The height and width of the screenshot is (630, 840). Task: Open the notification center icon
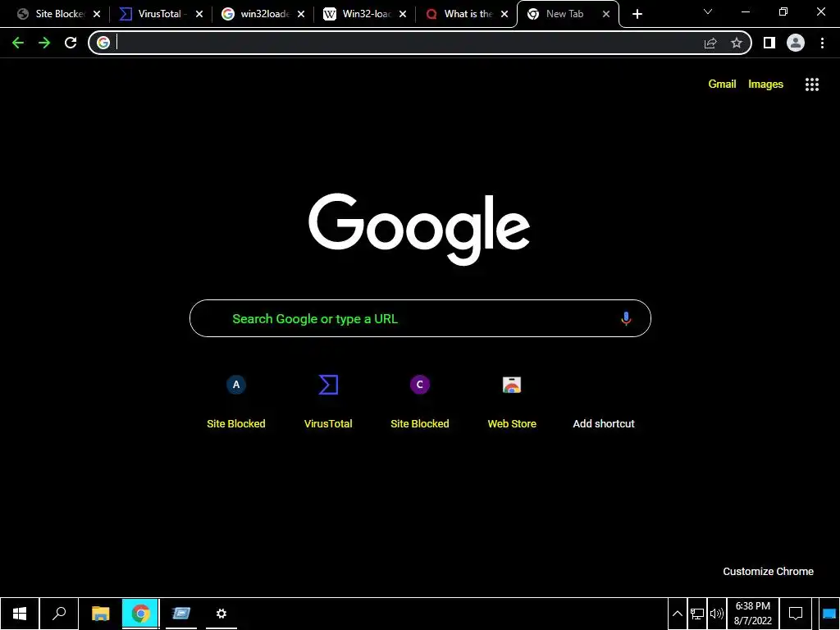pos(796,614)
